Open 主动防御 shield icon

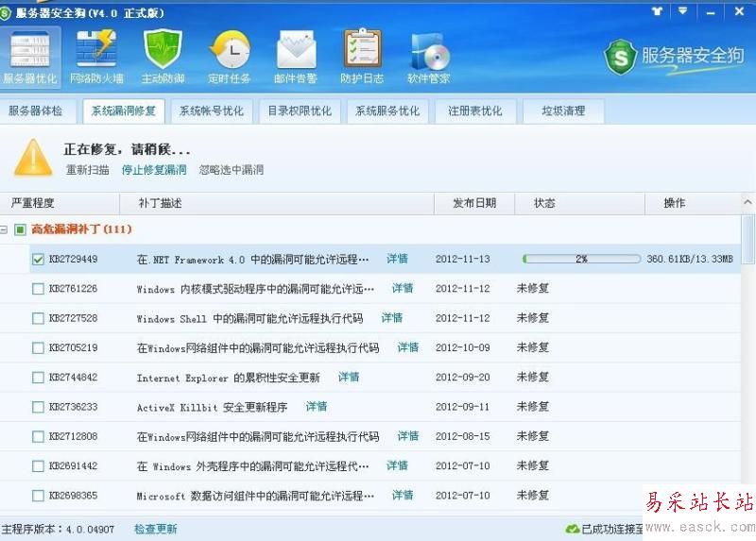click(x=163, y=57)
